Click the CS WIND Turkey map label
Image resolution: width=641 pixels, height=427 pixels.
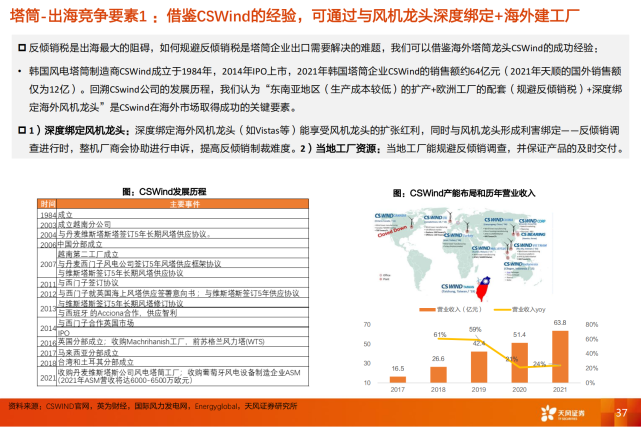tap(458, 235)
